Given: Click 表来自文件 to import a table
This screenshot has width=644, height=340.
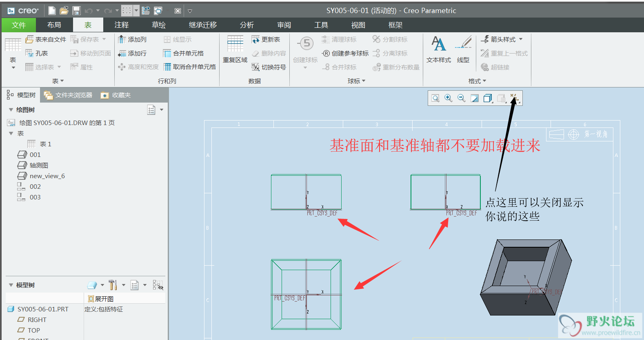Looking at the screenshot, I should pyautogui.click(x=45, y=39).
